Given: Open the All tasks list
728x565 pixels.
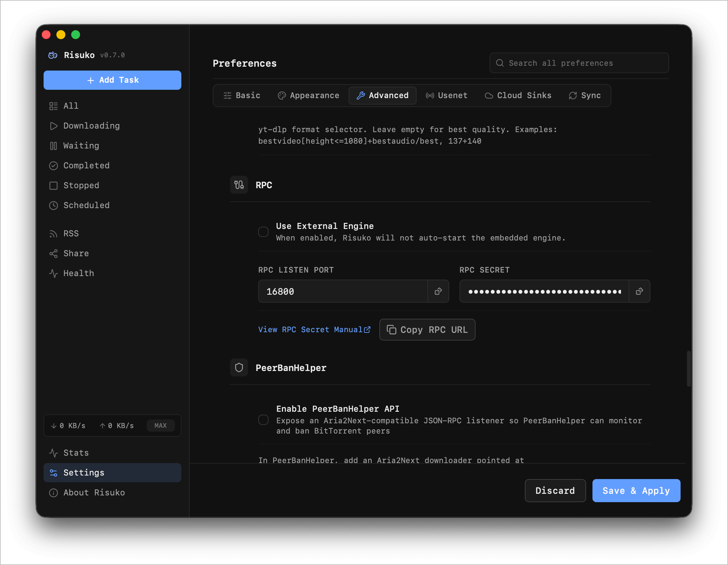Looking at the screenshot, I should point(112,106).
